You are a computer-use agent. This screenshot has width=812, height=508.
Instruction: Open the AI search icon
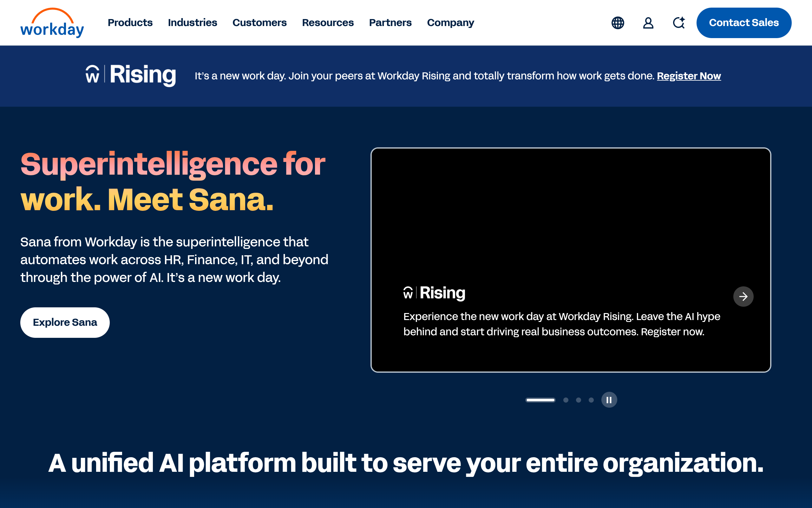pos(679,23)
